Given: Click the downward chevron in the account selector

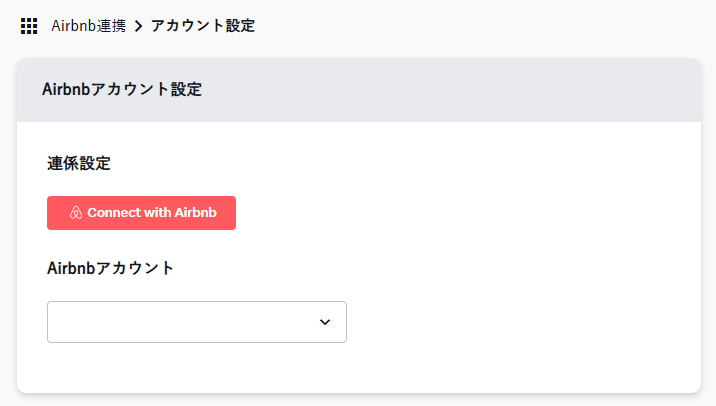Looking at the screenshot, I should coord(324,322).
